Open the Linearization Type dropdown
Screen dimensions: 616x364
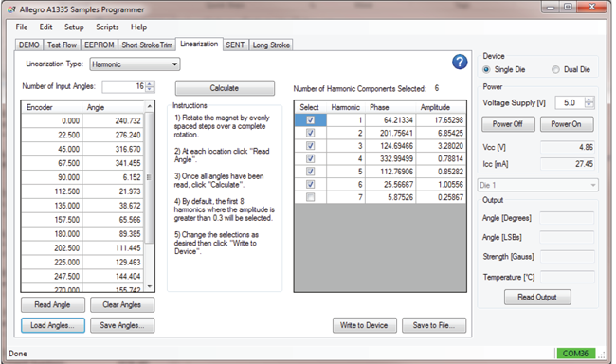135,64
